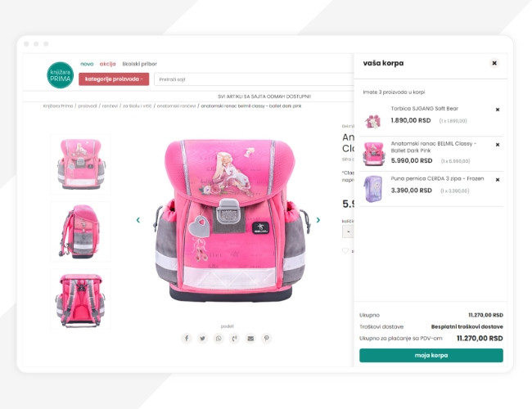Click the moja korpa button
The image size is (532, 409).
tap(431, 355)
